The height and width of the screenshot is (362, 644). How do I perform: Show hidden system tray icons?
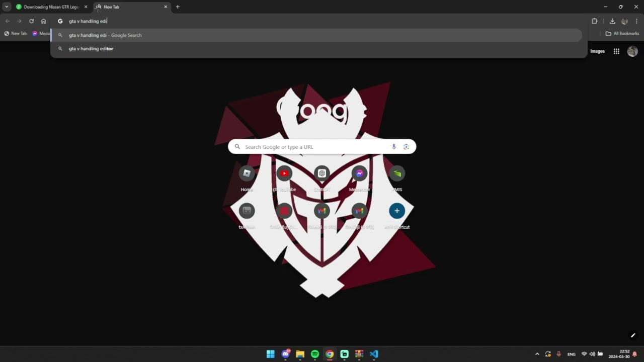point(537,354)
